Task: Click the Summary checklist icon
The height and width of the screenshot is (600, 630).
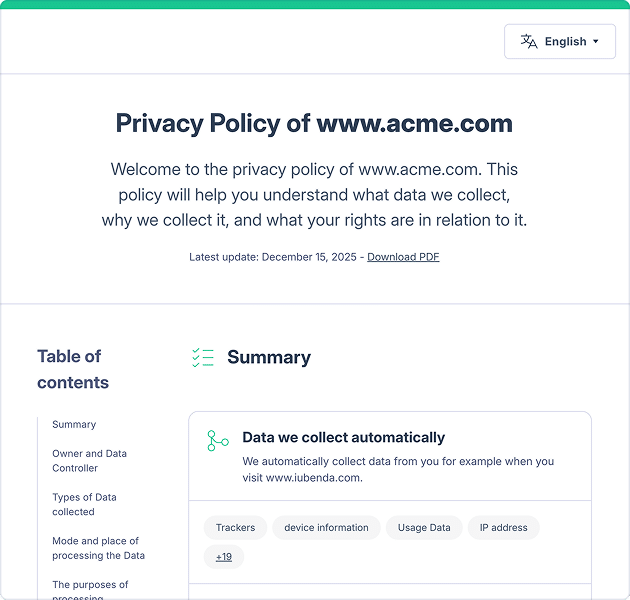Action: (x=203, y=357)
